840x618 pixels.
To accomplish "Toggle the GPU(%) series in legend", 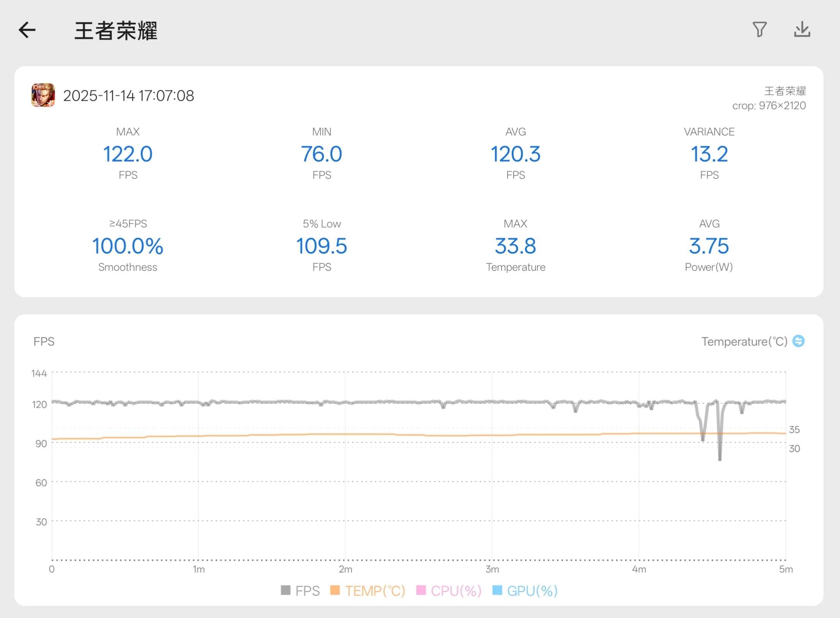I will click(x=532, y=591).
